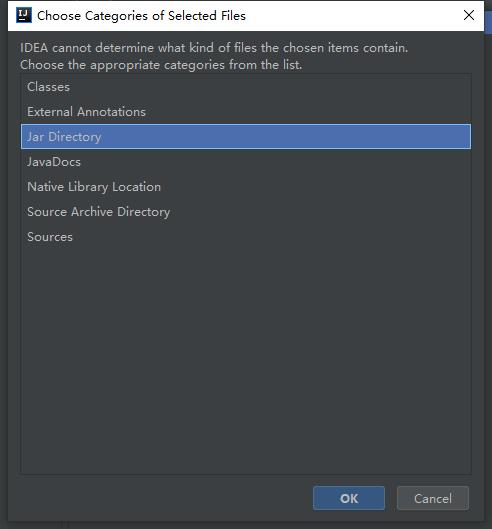Close the Choose Categories dialog

coord(469,15)
